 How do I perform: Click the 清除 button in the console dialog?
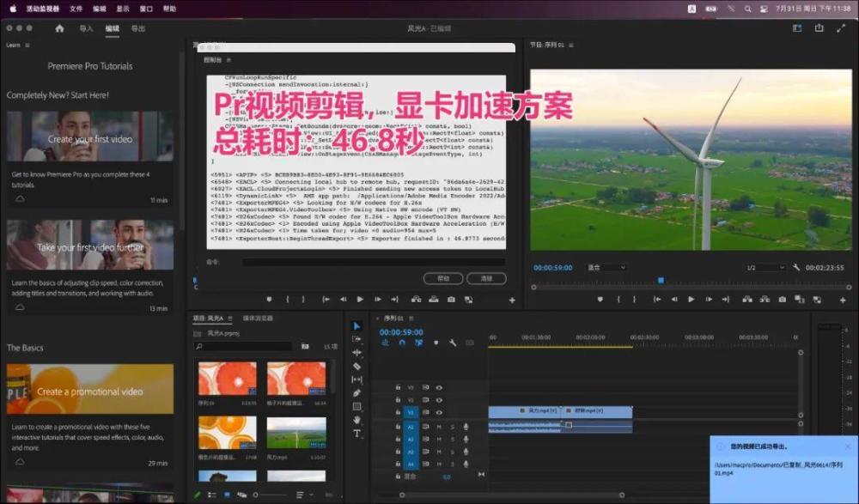(x=486, y=279)
